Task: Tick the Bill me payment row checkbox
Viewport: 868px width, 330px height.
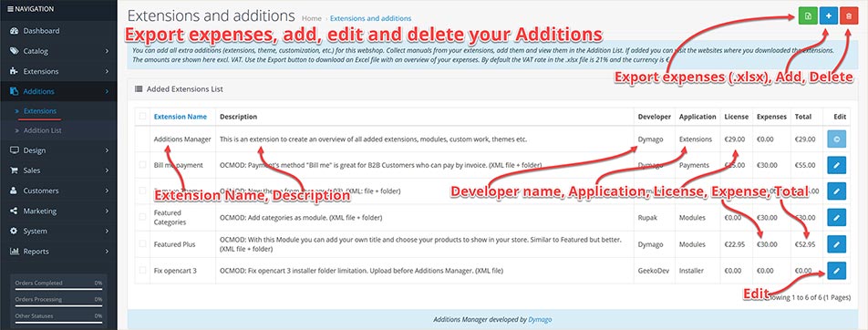Action: coord(143,165)
